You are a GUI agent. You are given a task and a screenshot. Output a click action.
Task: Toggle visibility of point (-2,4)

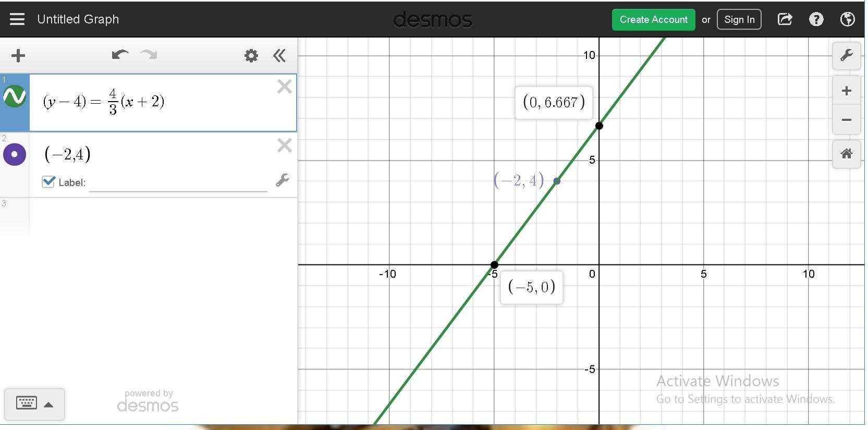(x=15, y=154)
